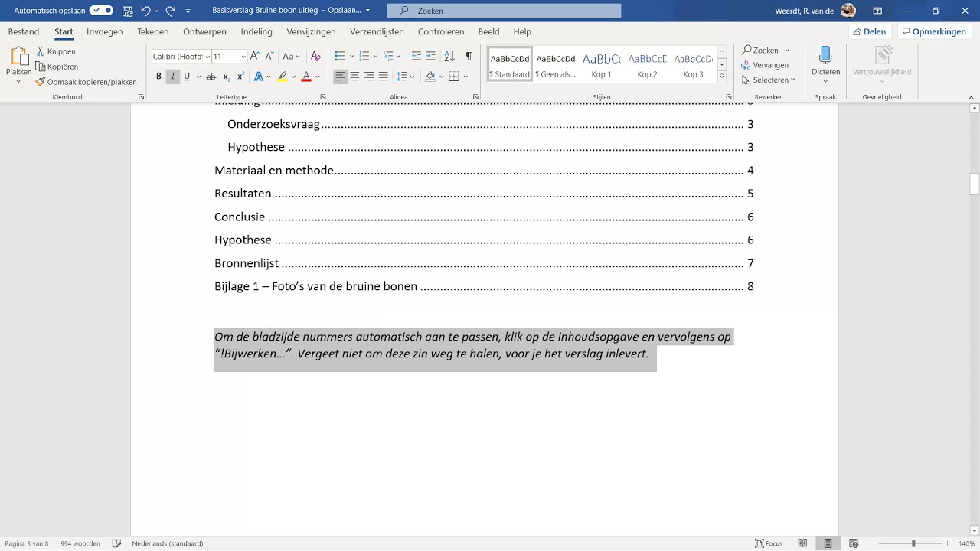This screenshot has height=551, width=980.
Task: Apply the yellow text highlight color
Action: point(283,77)
